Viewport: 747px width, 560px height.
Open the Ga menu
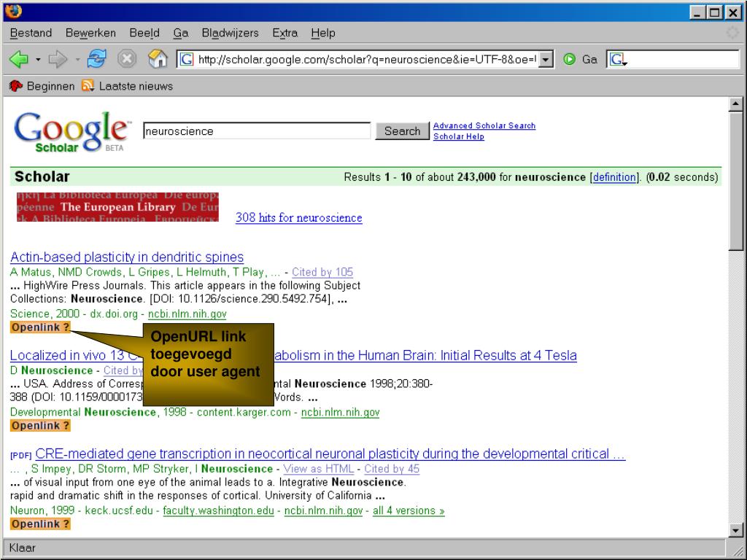tap(181, 33)
